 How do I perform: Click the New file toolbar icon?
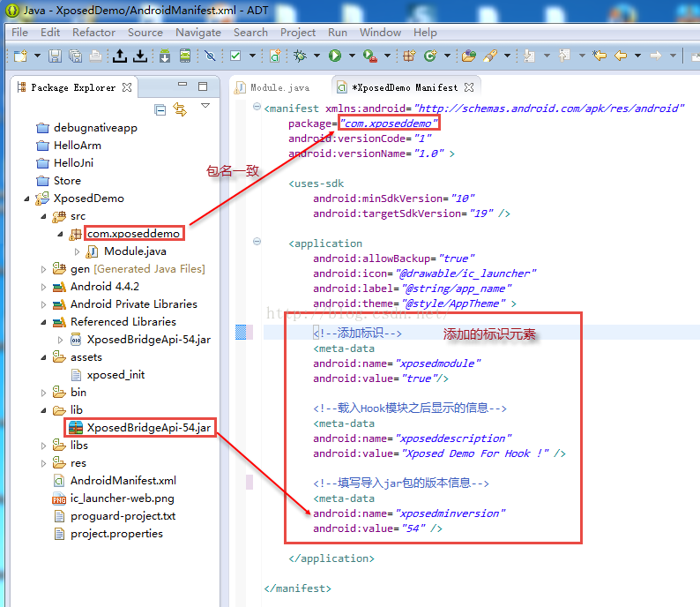point(20,56)
